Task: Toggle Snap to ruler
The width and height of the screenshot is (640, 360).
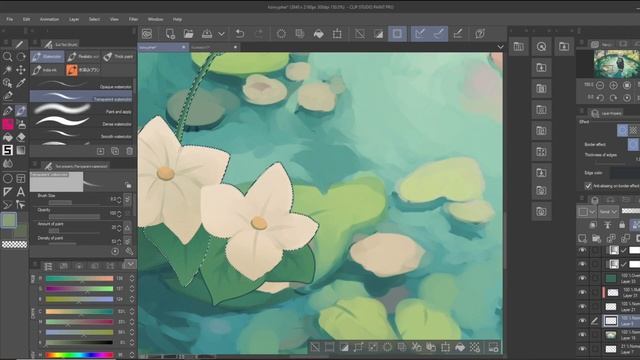Action: tap(420, 34)
